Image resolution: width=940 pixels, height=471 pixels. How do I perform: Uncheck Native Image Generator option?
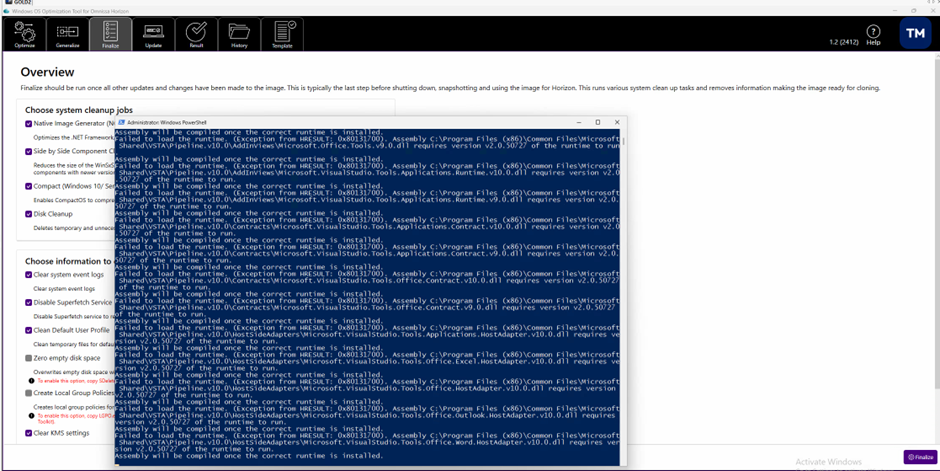point(29,124)
